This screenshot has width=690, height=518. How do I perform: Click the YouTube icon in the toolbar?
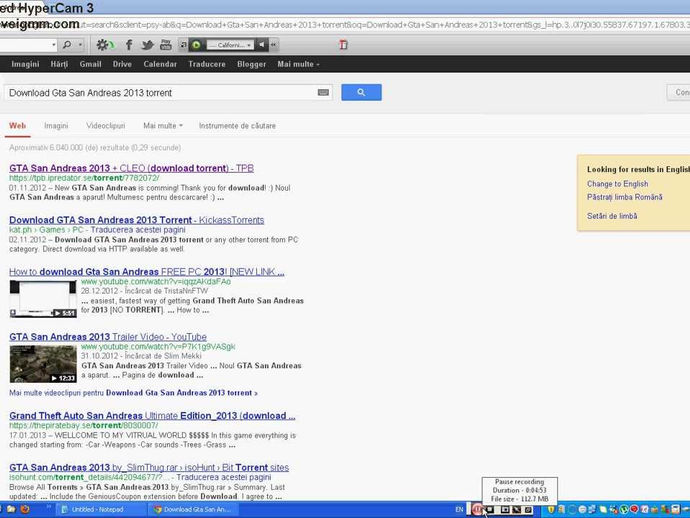point(166,44)
